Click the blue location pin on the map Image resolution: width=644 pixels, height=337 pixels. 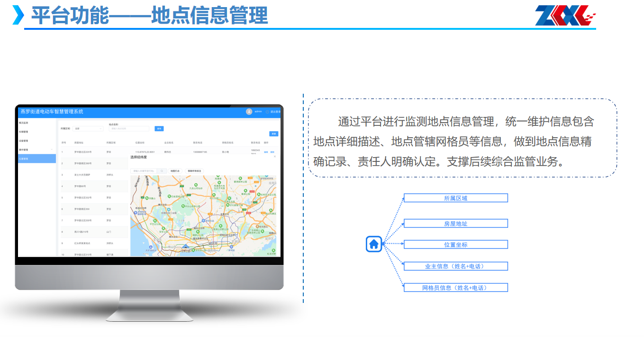coord(185,247)
